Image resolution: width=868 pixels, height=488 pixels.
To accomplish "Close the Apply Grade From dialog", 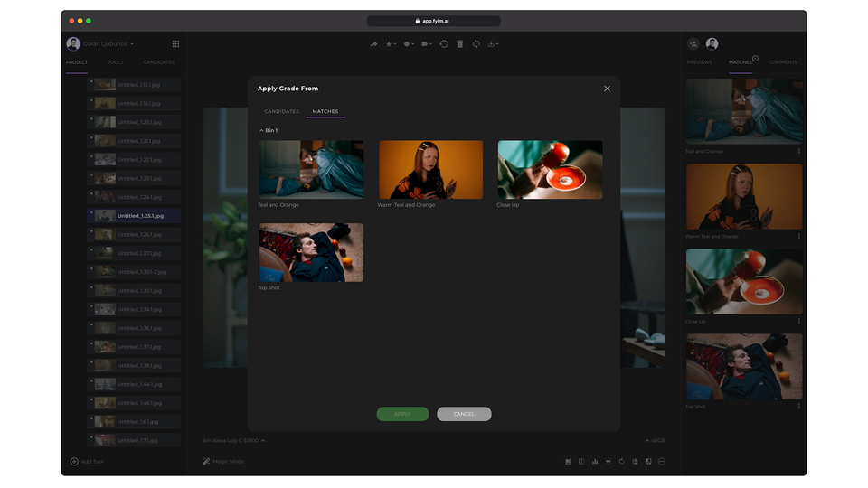I will 607,89.
